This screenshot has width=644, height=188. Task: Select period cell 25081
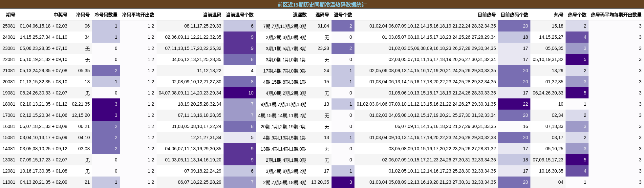pyautogui.click(x=9, y=26)
